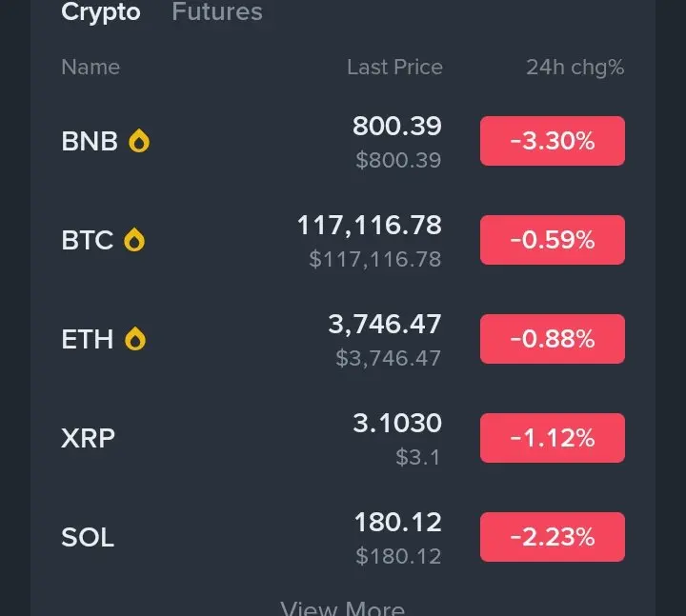Viewport: 686px width, 616px height.
Task: Tap the flame icon next to BTC
Action: pyautogui.click(x=134, y=240)
